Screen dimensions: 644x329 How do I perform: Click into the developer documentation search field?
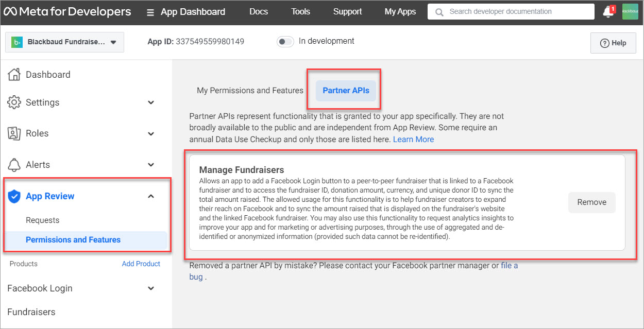click(x=512, y=12)
